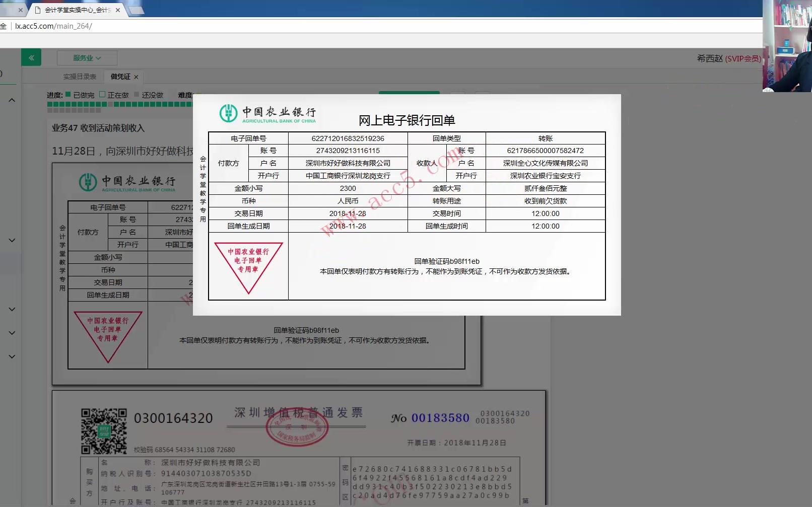Click the webcam video thumbnail
Screen dimensions: 812x507
point(787,46)
